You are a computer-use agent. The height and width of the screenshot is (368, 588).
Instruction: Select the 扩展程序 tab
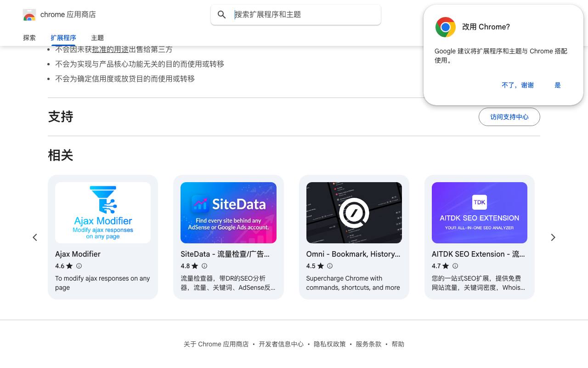coord(63,38)
